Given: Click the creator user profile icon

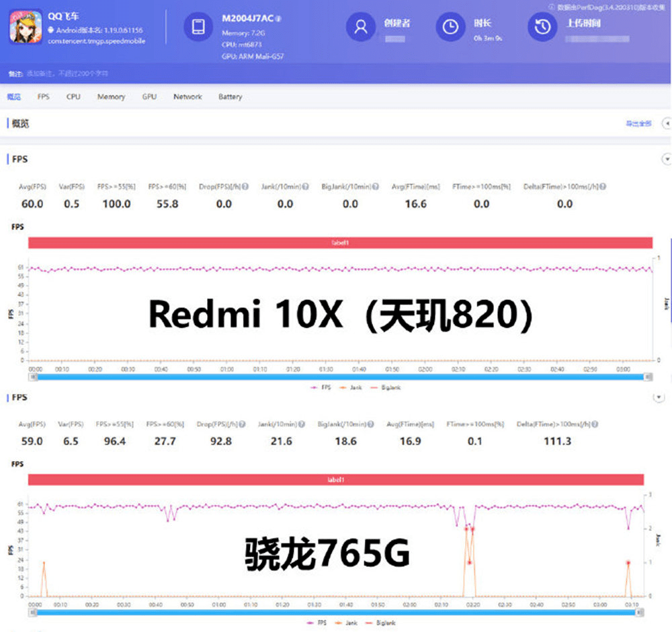Looking at the screenshot, I should [x=360, y=27].
